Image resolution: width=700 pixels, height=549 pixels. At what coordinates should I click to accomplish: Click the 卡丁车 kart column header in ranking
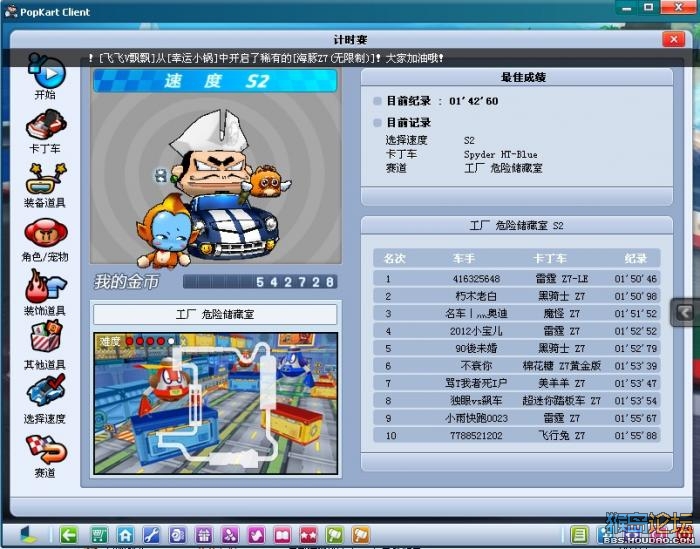tap(550, 258)
